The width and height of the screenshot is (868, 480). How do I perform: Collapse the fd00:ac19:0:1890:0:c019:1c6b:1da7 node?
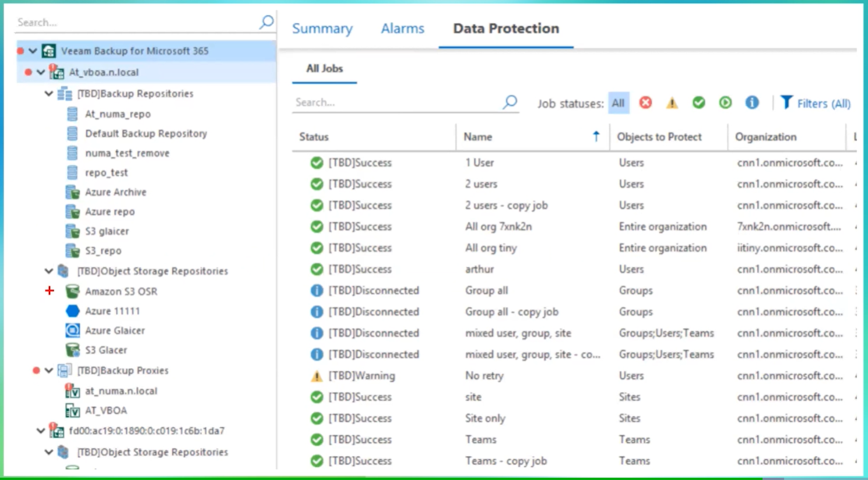click(41, 431)
